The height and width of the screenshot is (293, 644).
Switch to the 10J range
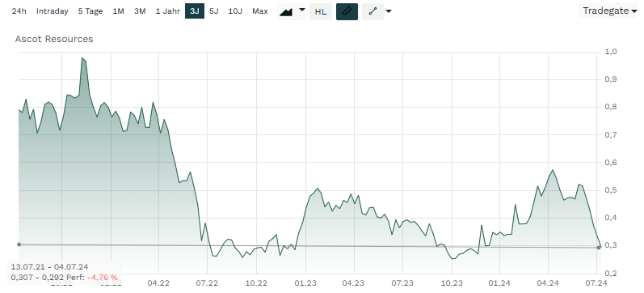[235, 11]
